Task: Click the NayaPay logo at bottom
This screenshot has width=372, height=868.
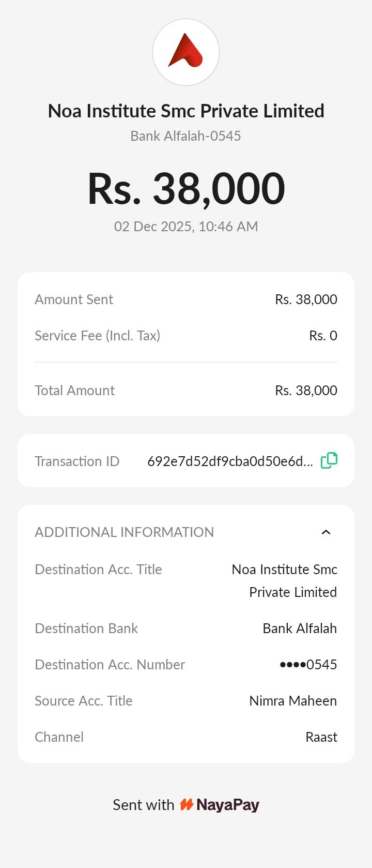Action: pyautogui.click(x=220, y=805)
